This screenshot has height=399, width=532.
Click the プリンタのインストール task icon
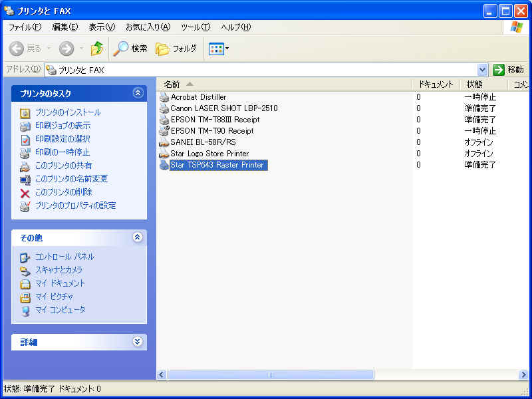coord(25,113)
